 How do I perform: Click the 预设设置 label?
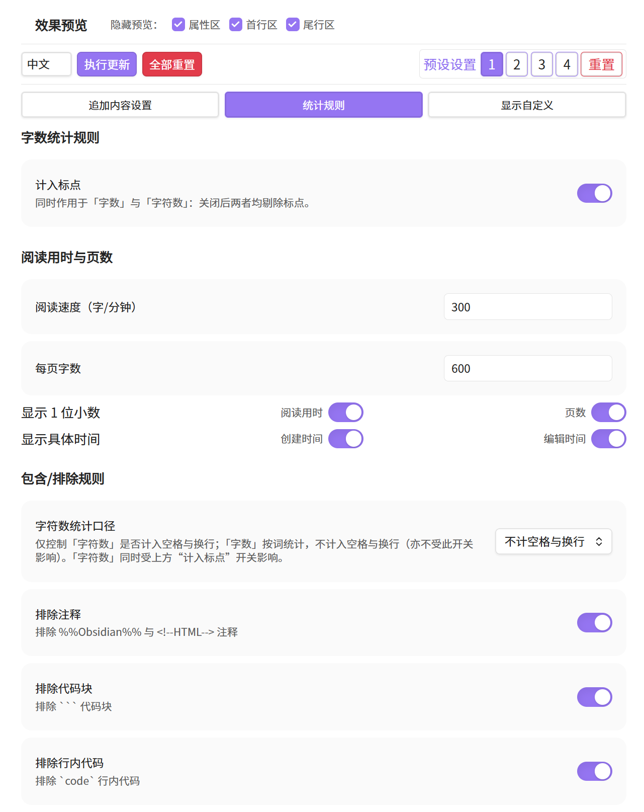click(450, 64)
